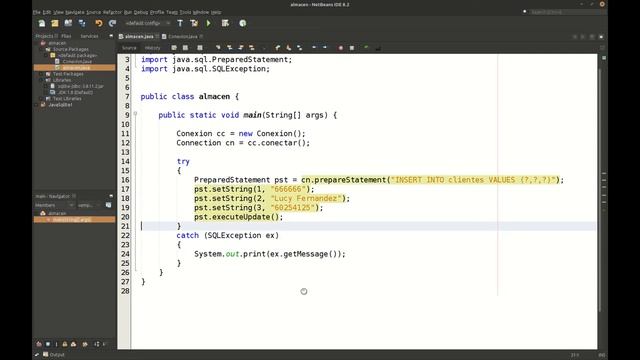Screen dimensions: 640x360
Task: Click line 16 with prepareStatement code
Action: tap(379, 180)
